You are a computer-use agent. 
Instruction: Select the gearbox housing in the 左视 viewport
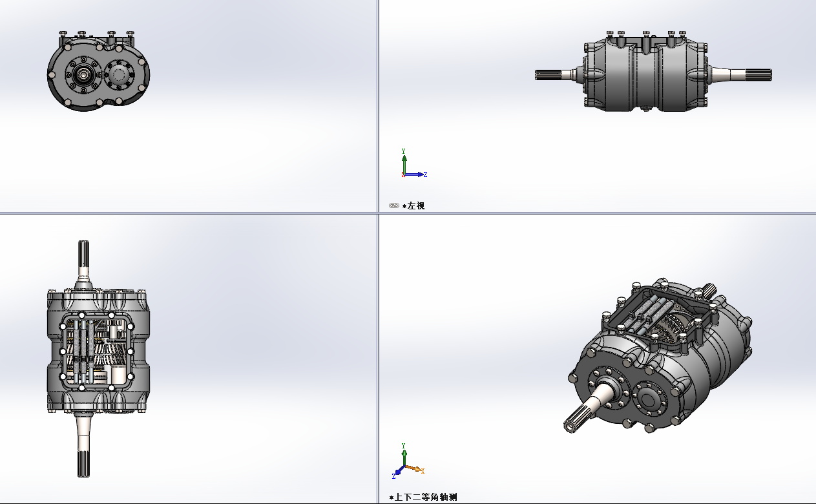[646, 72]
